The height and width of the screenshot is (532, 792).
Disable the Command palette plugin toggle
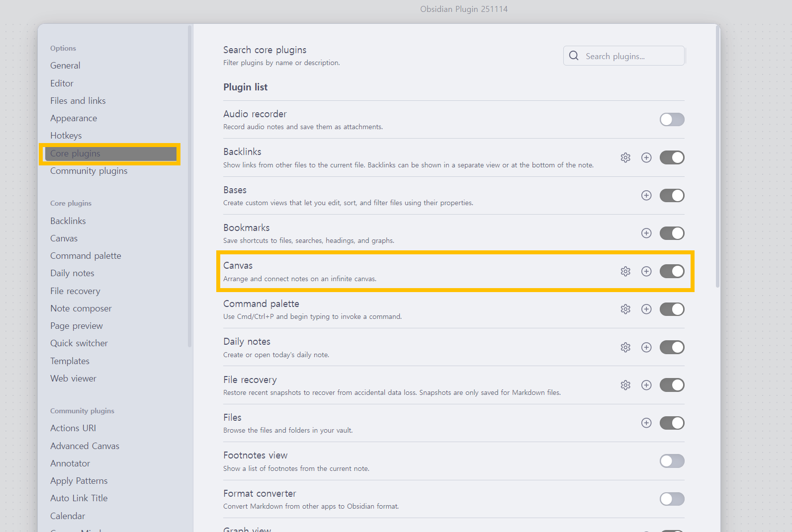pyautogui.click(x=672, y=309)
